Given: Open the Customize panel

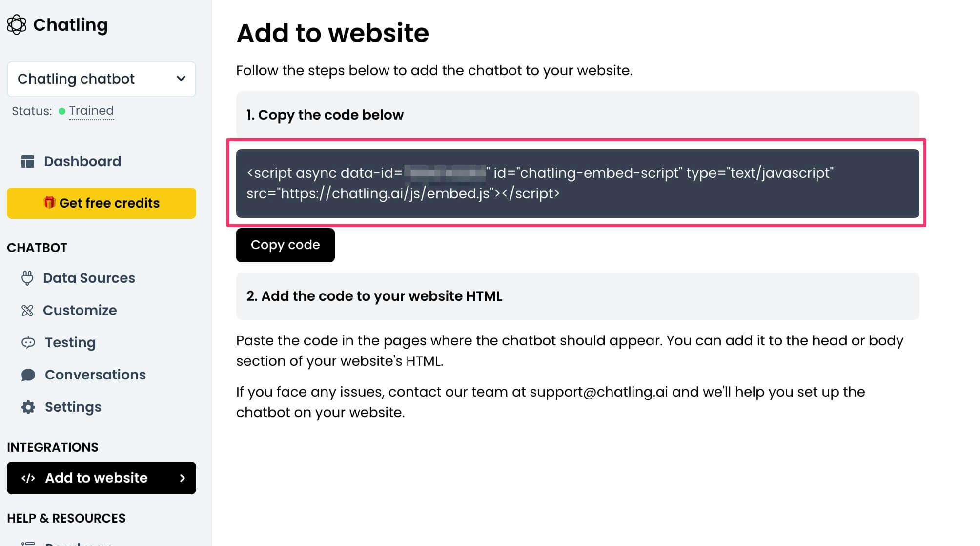Looking at the screenshot, I should pos(79,310).
